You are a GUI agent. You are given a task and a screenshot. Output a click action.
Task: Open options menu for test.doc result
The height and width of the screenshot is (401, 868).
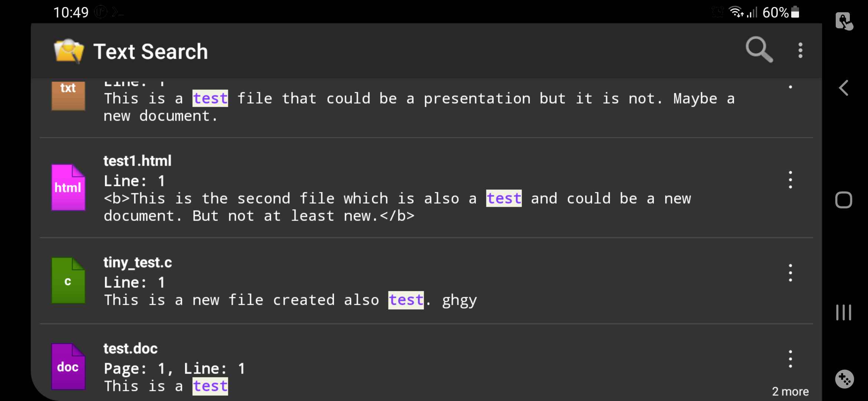click(x=790, y=359)
